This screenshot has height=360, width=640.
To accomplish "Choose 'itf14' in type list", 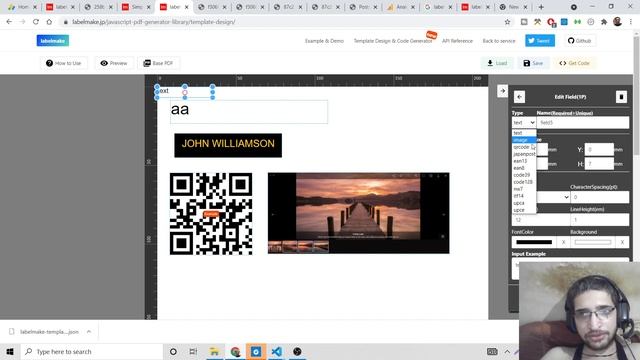I will click(x=524, y=196).
